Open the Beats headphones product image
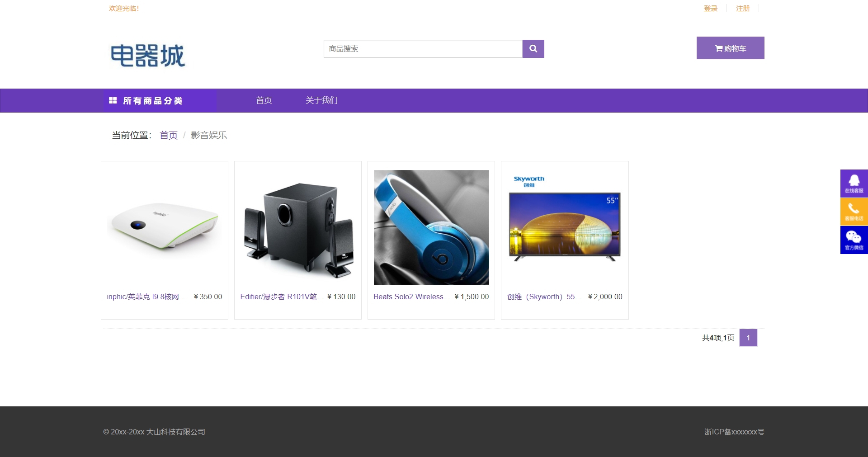This screenshot has width=868, height=457. pos(431,227)
